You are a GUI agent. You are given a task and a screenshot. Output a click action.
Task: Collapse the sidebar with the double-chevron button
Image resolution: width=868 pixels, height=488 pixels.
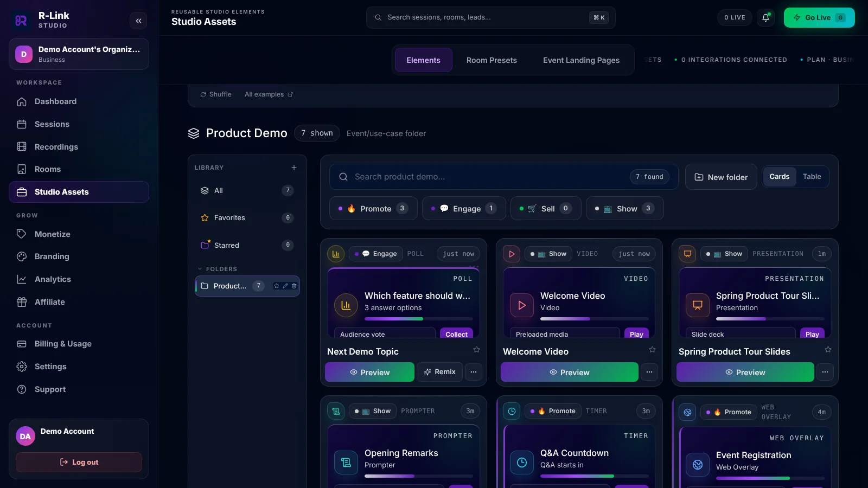tap(138, 21)
